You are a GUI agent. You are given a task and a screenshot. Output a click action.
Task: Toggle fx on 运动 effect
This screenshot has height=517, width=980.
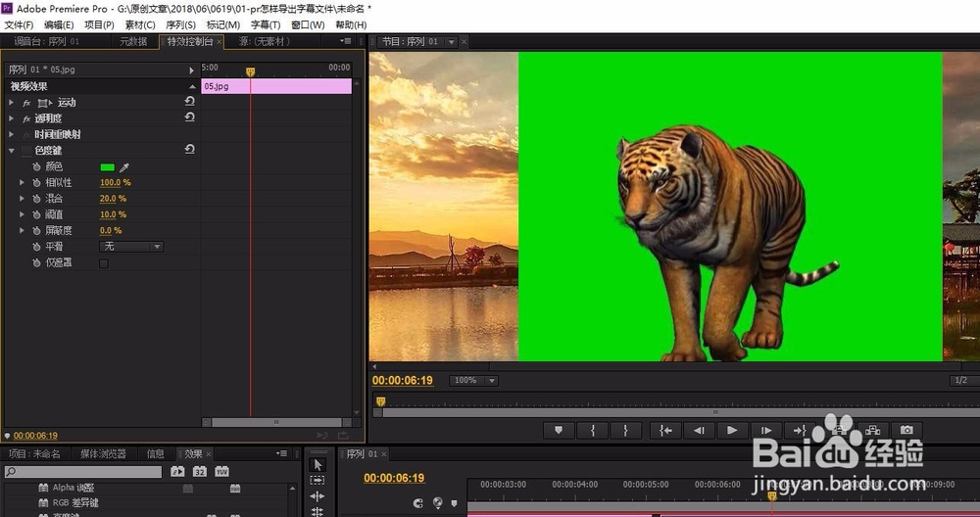(x=26, y=103)
